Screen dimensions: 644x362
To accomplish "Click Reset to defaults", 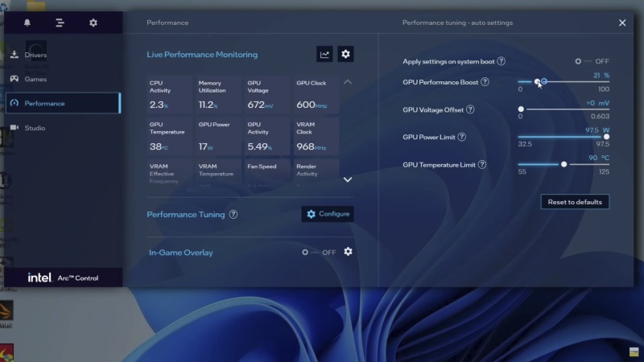I will (x=575, y=202).
